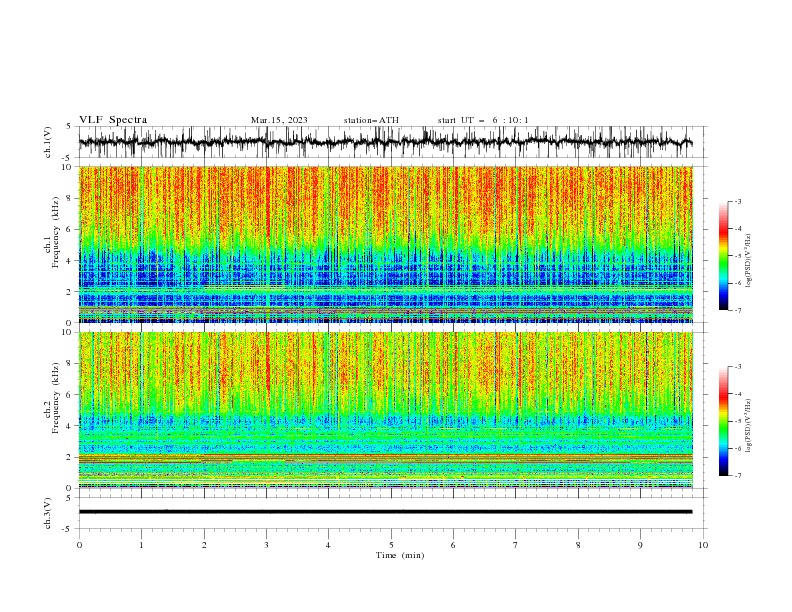Click the '5' tick on ch.1(V) axis
This screenshot has height=612, width=792.
[x=69, y=126]
